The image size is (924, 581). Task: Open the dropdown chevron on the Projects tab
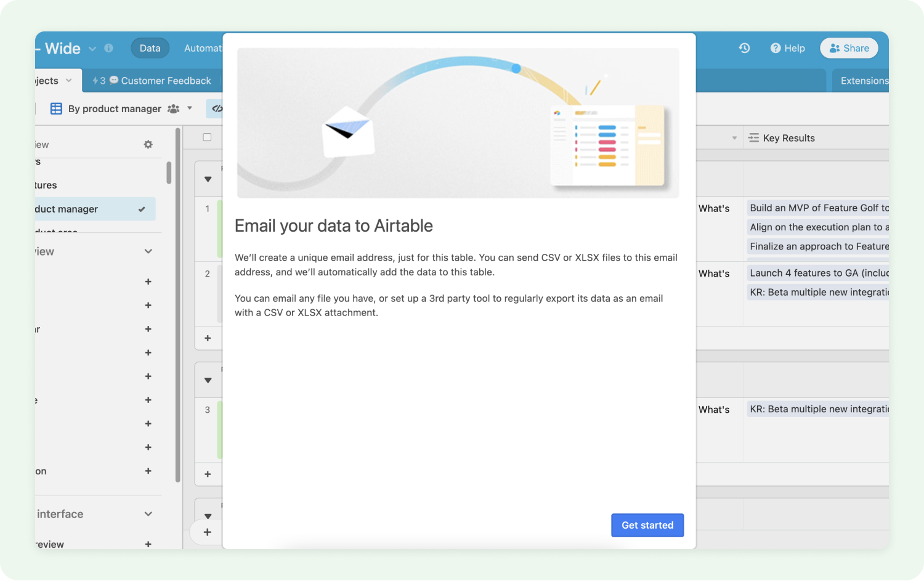point(68,81)
